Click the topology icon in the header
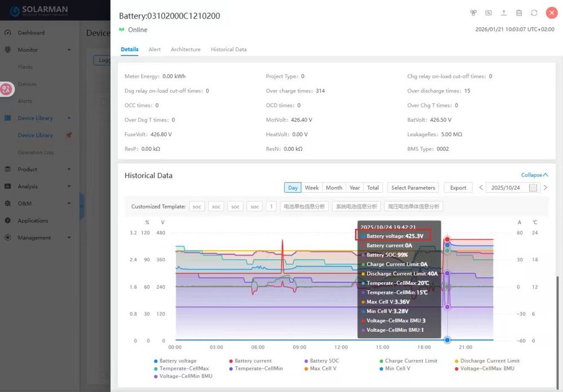This screenshot has width=563, height=392. click(x=473, y=13)
